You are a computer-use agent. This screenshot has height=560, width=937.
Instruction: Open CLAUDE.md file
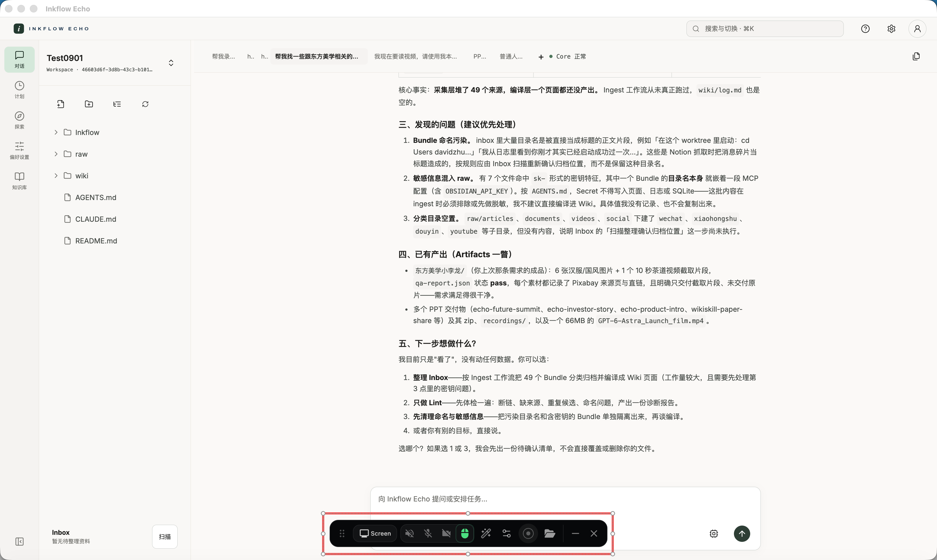pos(95,219)
